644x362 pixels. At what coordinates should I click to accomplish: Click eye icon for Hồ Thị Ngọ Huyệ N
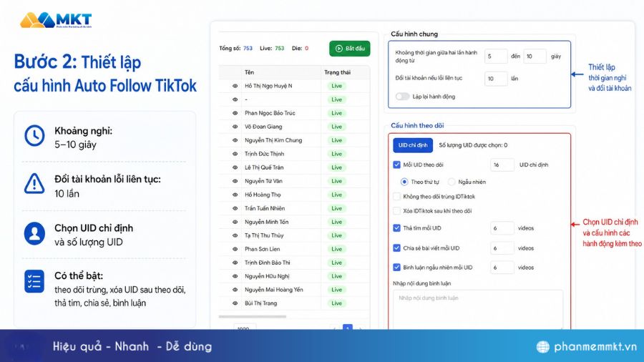(x=235, y=86)
